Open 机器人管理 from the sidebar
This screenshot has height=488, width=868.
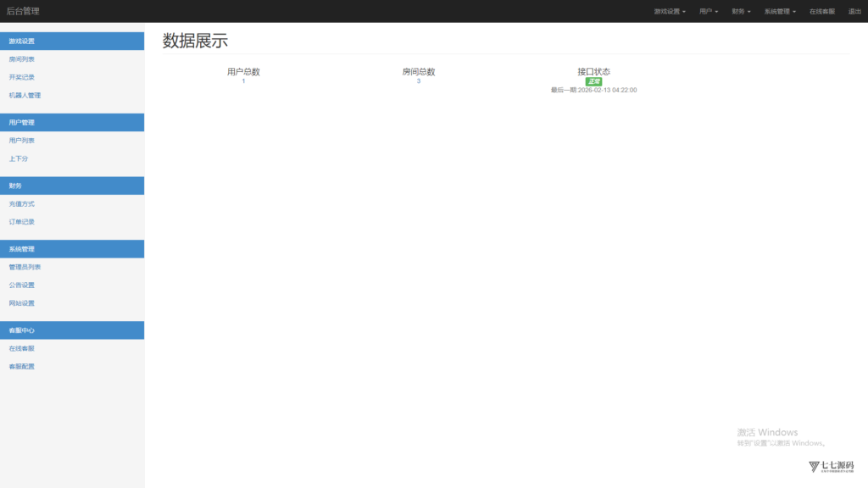[25, 96]
